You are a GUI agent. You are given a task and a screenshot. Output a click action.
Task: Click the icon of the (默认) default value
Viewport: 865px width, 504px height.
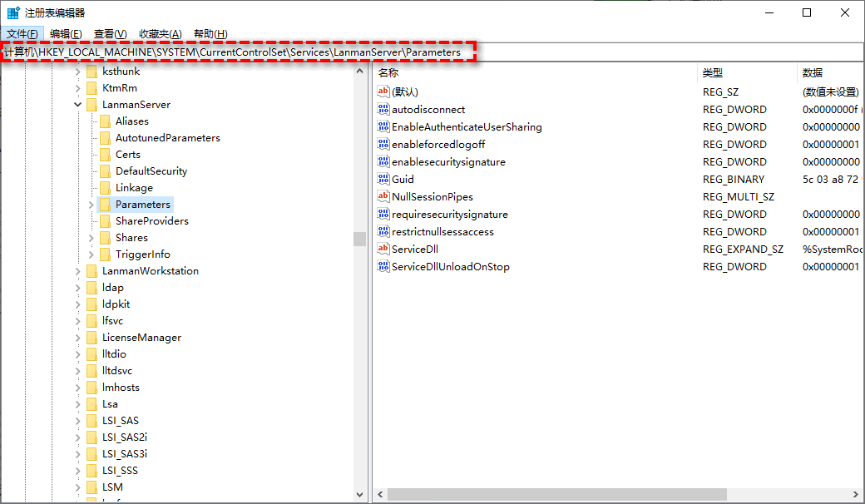pos(383,92)
